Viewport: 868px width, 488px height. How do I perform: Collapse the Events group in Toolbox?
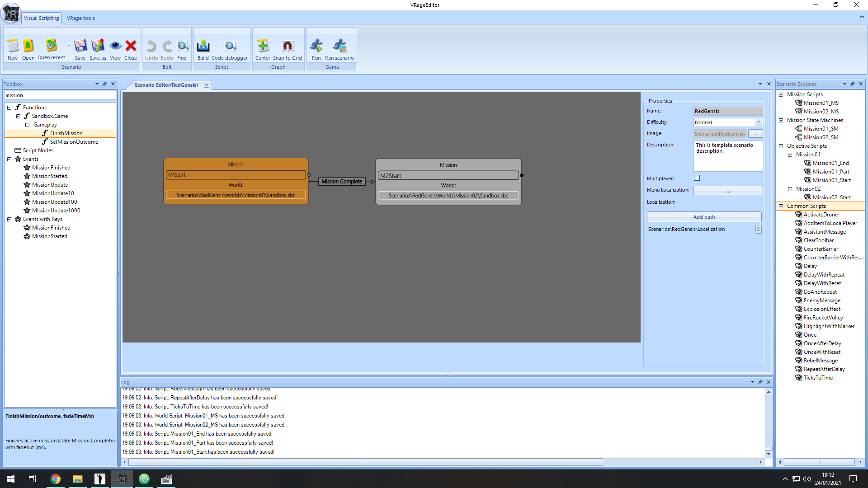(9, 159)
